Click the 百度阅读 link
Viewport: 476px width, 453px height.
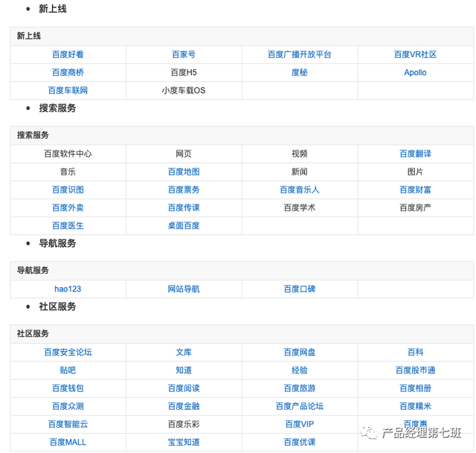pyautogui.click(x=184, y=388)
